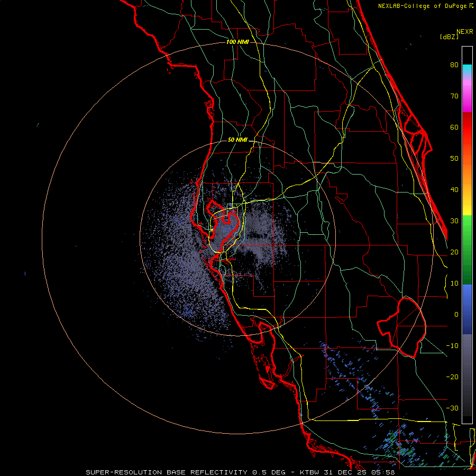
Task: Click the 05:58 timestamp in the caption
Action: point(384,472)
